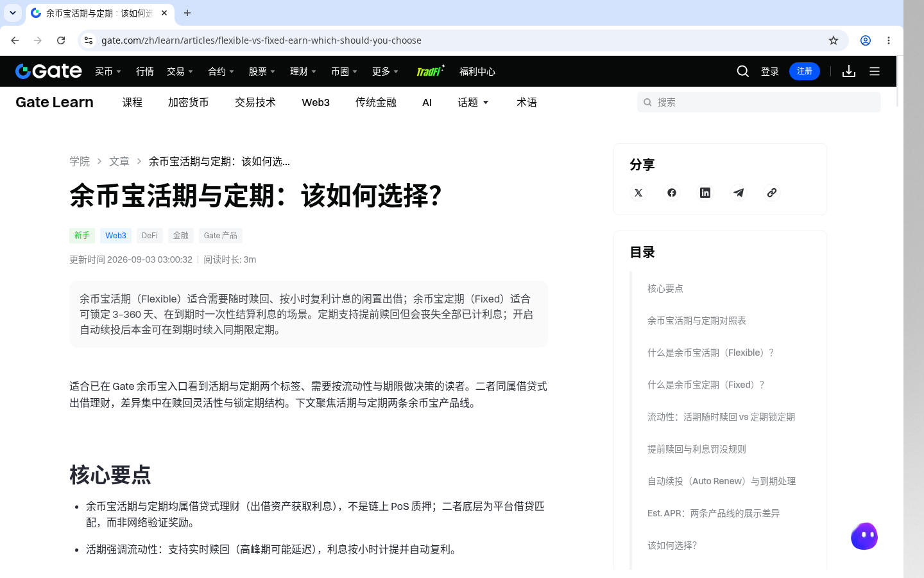Expand the 币圈 dropdown menu
Image resolution: width=924 pixels, height=578 pixels.
click(x=345, y=71)
